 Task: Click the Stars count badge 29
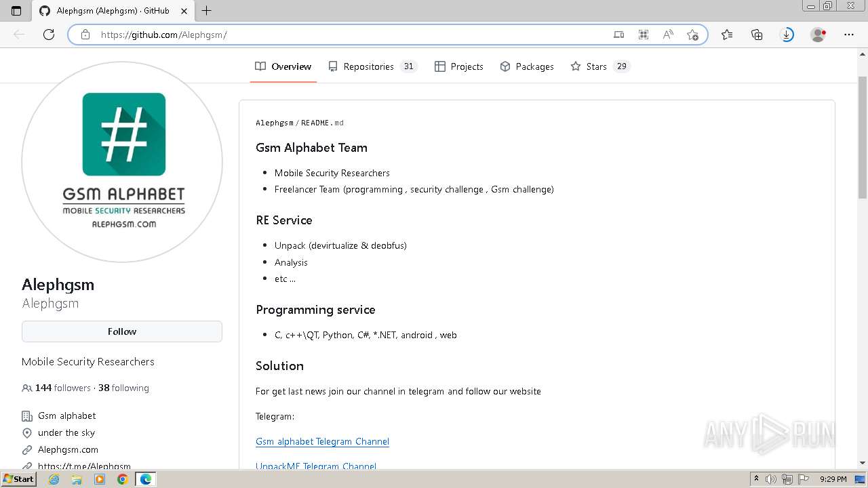click(621, 66)
